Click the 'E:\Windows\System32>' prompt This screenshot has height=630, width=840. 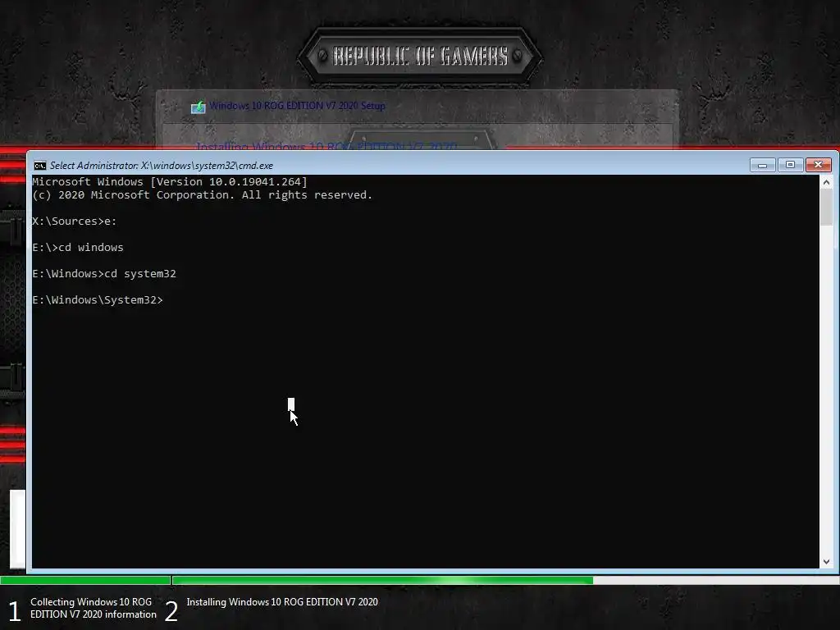(x=98, y=300)
